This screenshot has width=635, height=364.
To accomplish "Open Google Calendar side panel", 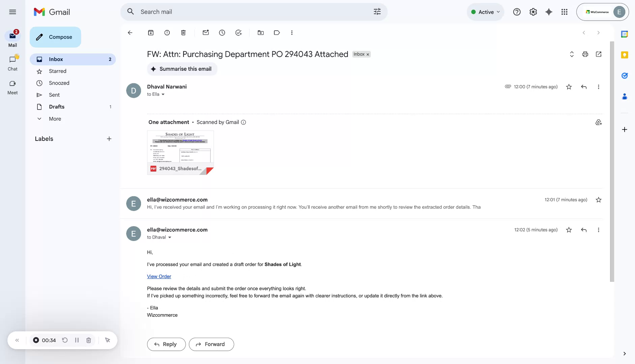I will [x=625, y=34].
